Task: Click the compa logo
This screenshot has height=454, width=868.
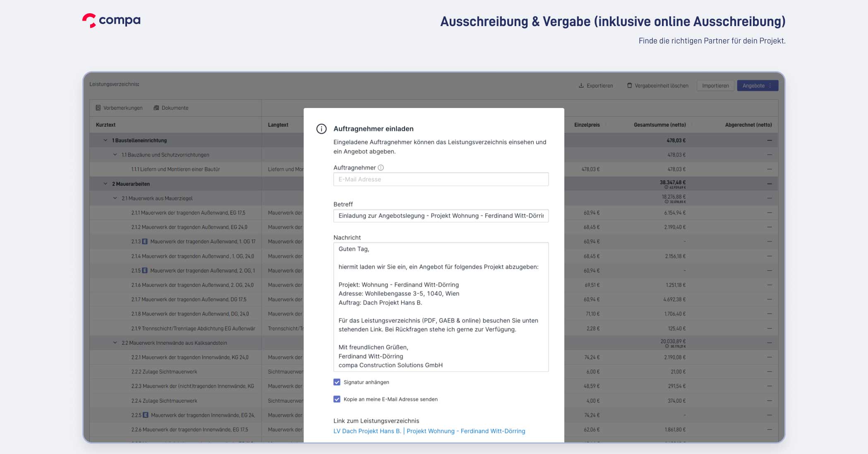Action: click(110, 20)
